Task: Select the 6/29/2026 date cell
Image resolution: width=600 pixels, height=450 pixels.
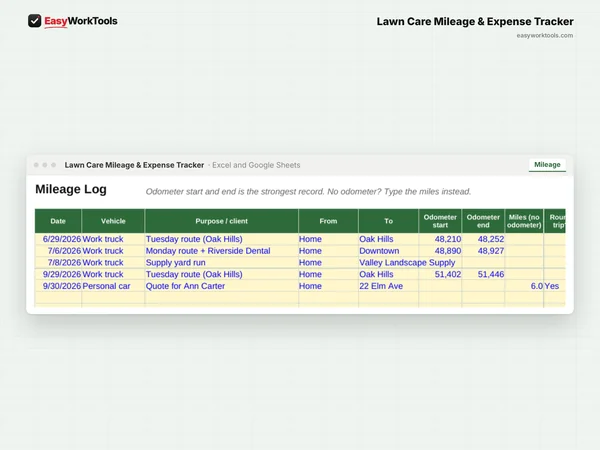Action: tap(58, 239)
